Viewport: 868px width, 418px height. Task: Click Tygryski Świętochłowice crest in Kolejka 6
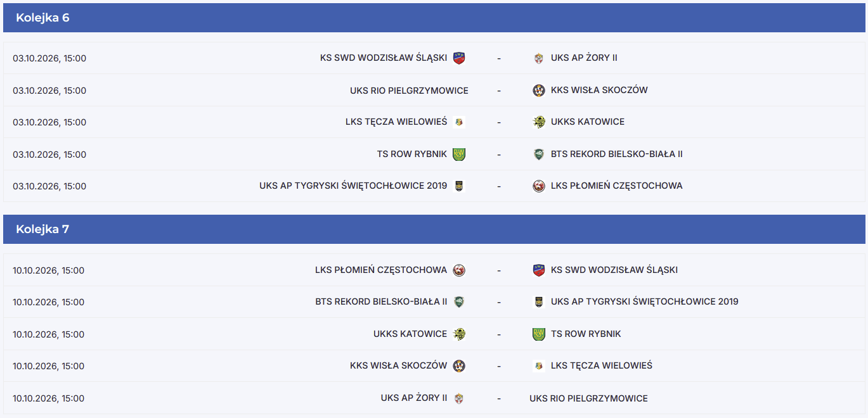tap(459, 186)
